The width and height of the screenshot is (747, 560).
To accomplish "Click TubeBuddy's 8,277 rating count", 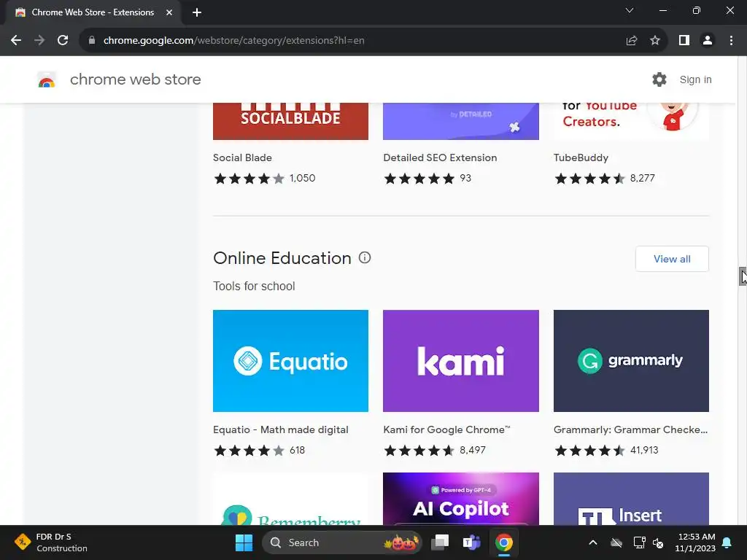I will [x=642, y=178].
